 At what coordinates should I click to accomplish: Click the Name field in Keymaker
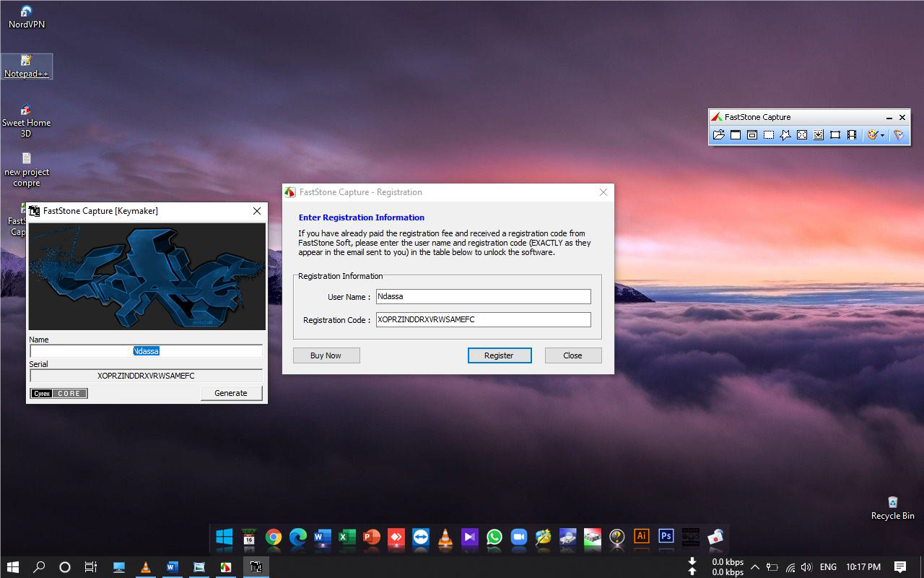point(146,351)
